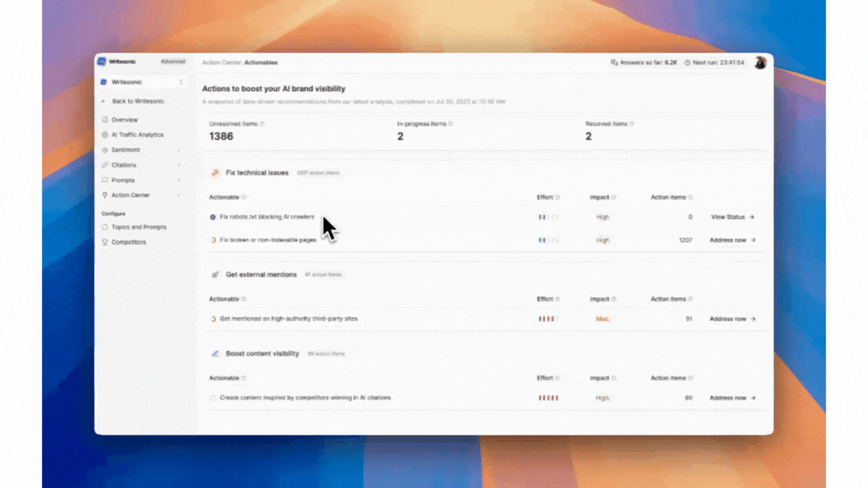This screenshot has height=488, width=868.
Task: Click the 1386 unresolved items count
Action: coord(221,136)
